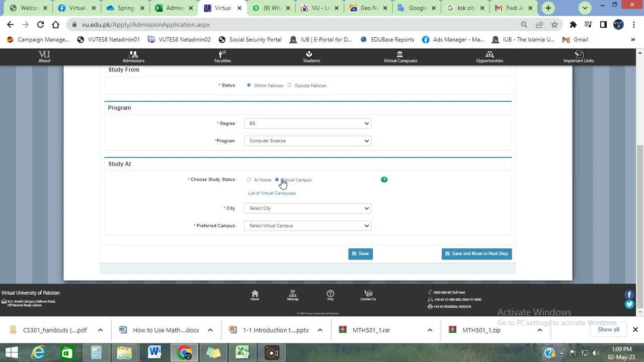Go back with the browser back arrow

[x=11, y=25]
